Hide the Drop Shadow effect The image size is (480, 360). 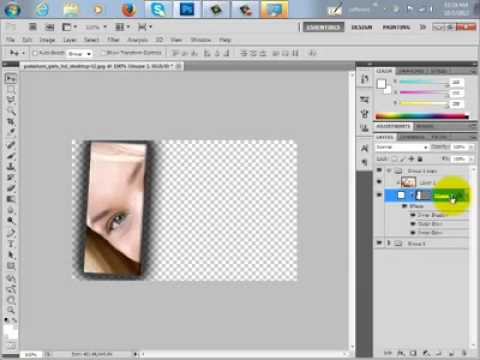pyautogui.click(x=413, y=215)
